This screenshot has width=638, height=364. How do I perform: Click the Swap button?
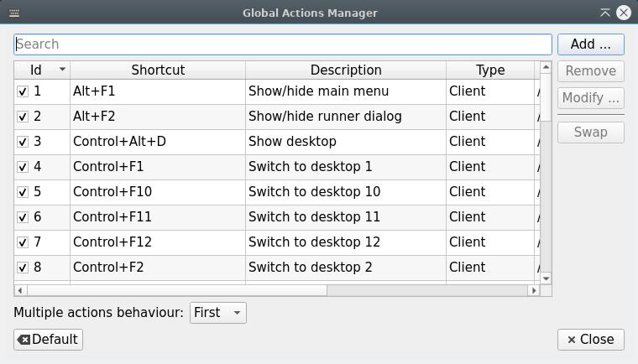[x=591, y=133]
